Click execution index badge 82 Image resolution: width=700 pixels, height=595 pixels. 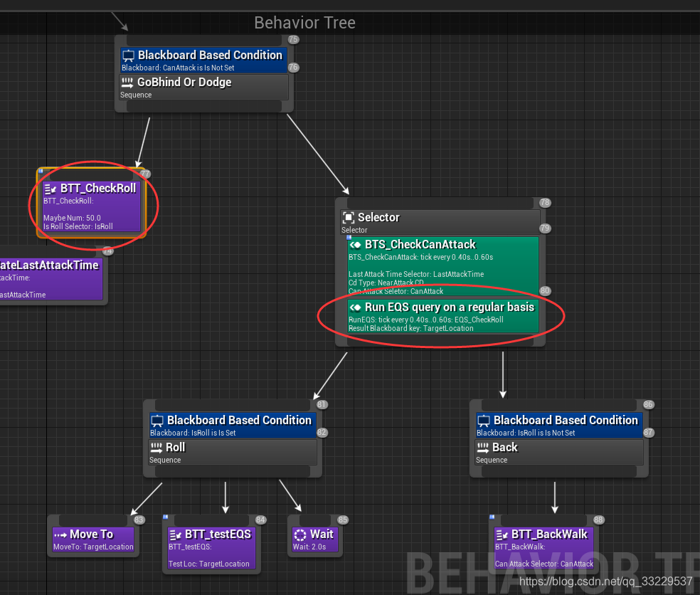tap(322, 433)
